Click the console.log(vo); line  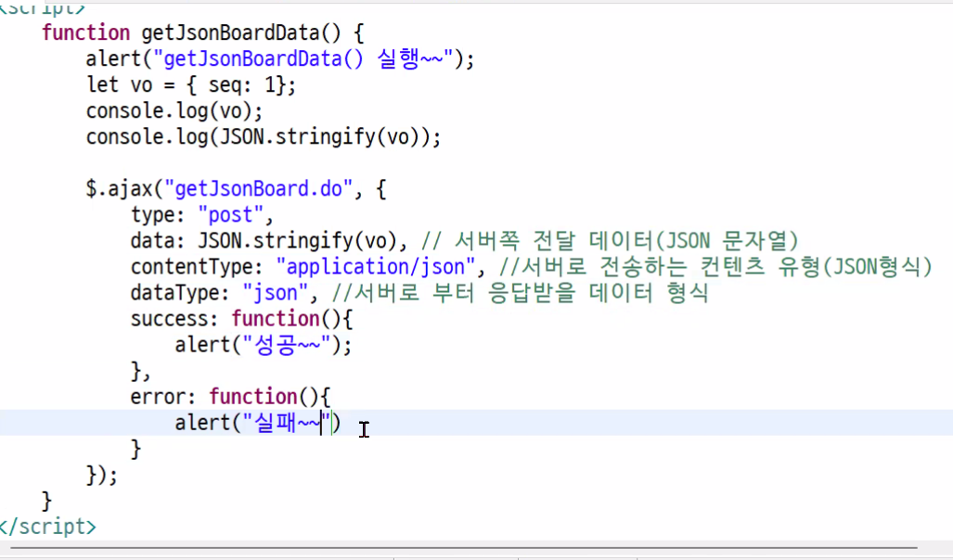coord(174,111)
